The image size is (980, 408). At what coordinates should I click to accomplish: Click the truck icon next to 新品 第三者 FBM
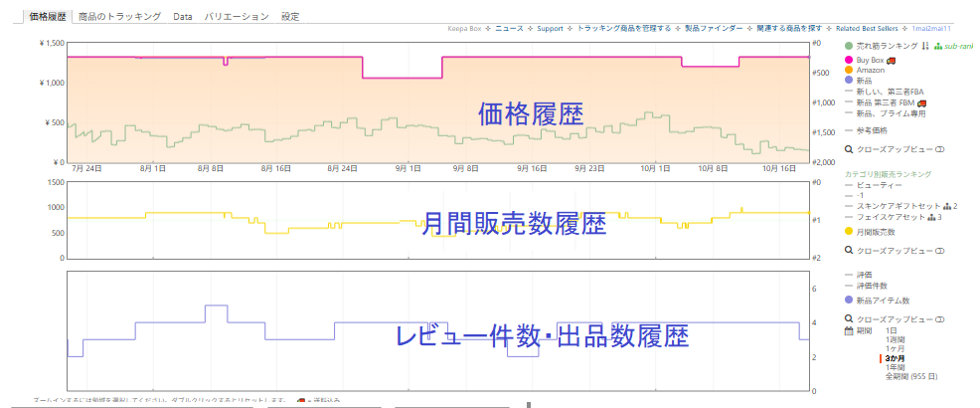tap(921, 102)
